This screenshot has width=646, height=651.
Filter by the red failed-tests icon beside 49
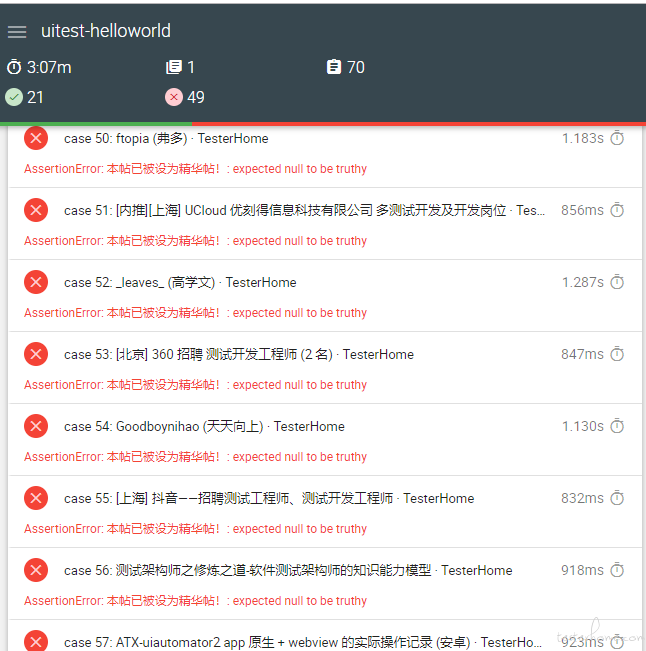click(x=174, y=97)
